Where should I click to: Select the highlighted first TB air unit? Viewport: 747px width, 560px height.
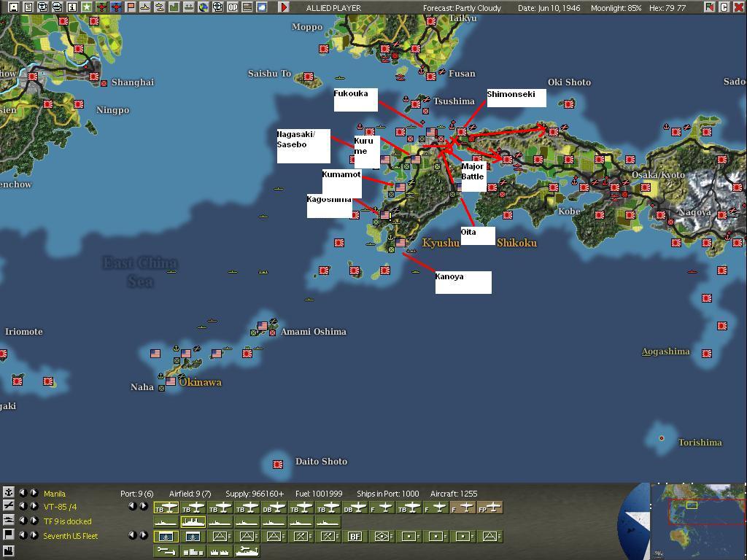pyautogui.click(x=166, y=508)
